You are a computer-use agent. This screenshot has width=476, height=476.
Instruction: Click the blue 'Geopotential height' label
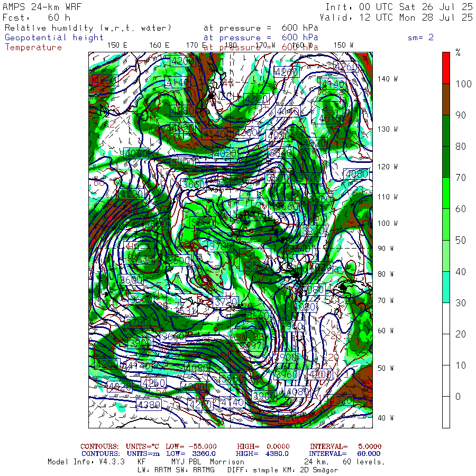(54, 38)
